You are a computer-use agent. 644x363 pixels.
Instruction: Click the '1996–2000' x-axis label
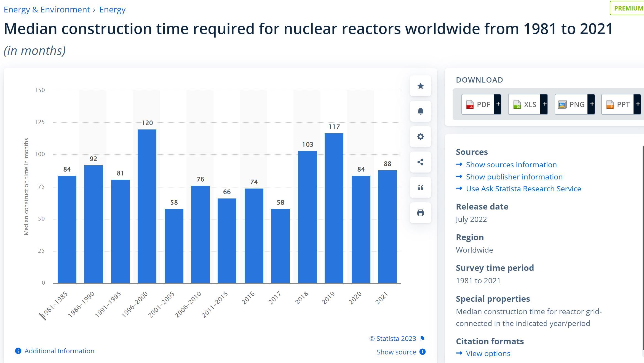click(135, 304)
